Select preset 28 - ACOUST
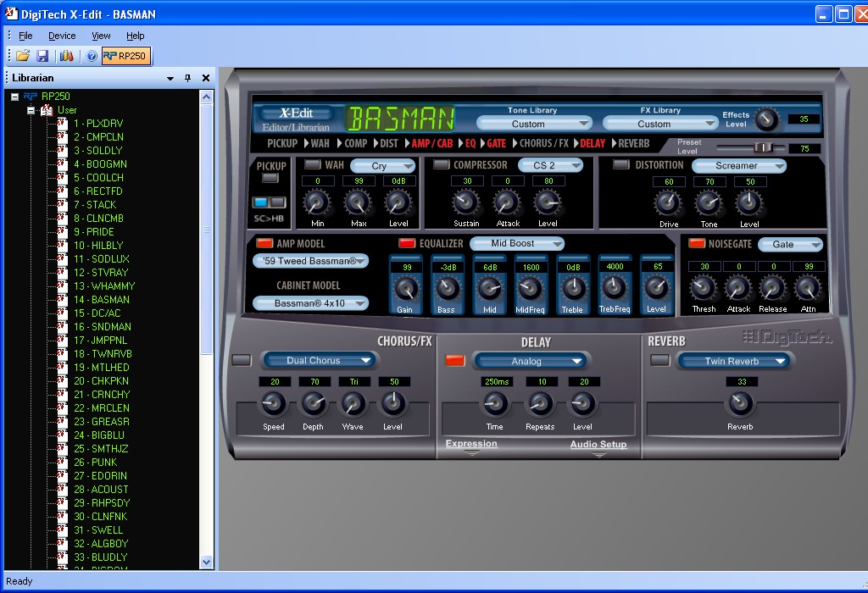Image resolution: width=868 pixels, height=593 pixels. click(x=102, y=489)
